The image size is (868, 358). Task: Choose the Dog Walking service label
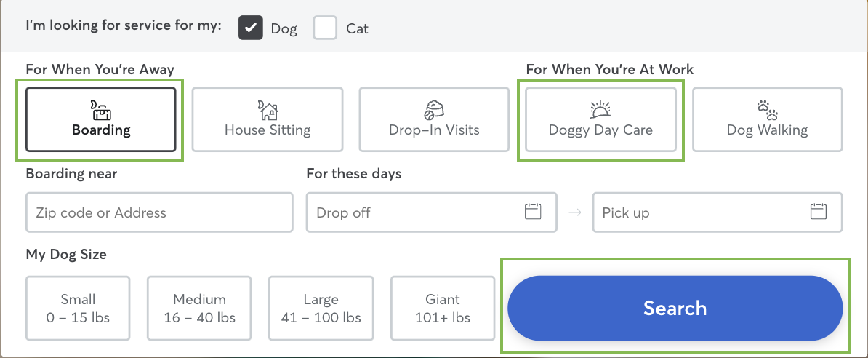click(767, 130)
